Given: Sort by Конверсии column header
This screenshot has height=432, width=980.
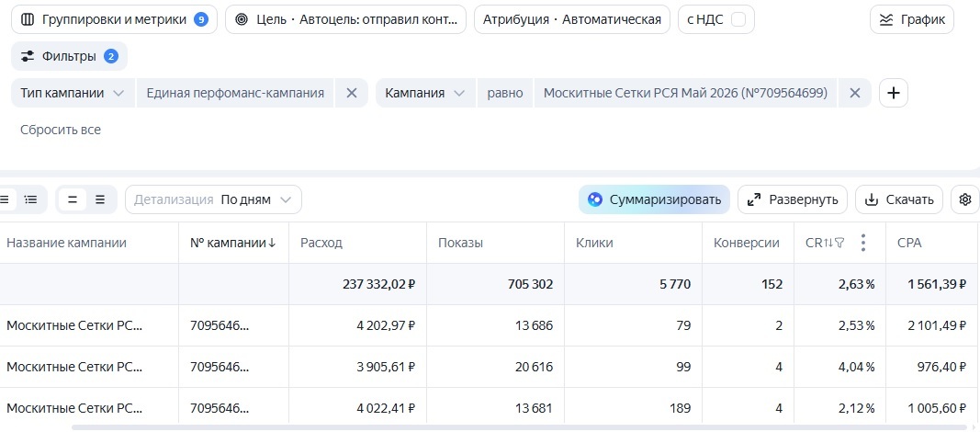Looking at the screenshot, I should click(x=746, y=244).
